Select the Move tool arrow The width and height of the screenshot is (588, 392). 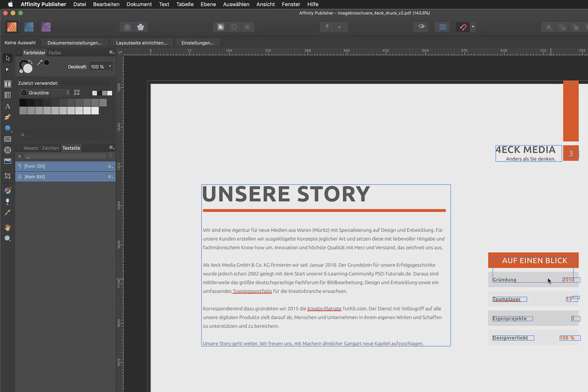coord(7,58)
